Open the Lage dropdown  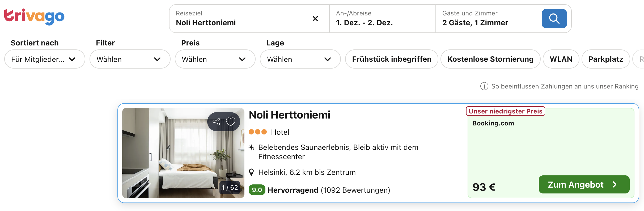click(x=300, y=59)
